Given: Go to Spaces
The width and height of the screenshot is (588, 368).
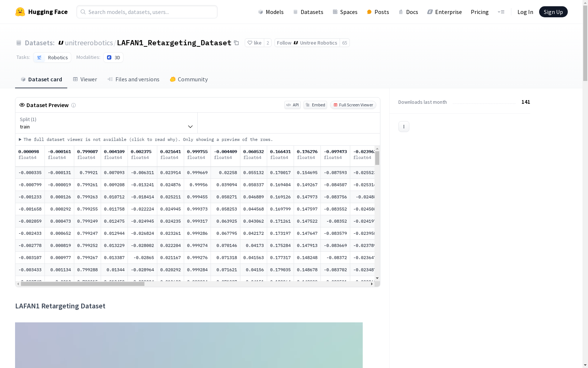Looking at the screenshot, I should pyautogui.click(x=345, y=12).
